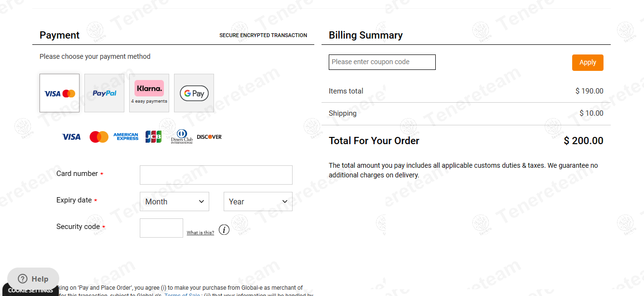The height and width of the screenshot is (296, 644).
Task: Focus the Security code input box
Action: coord(161,228)
